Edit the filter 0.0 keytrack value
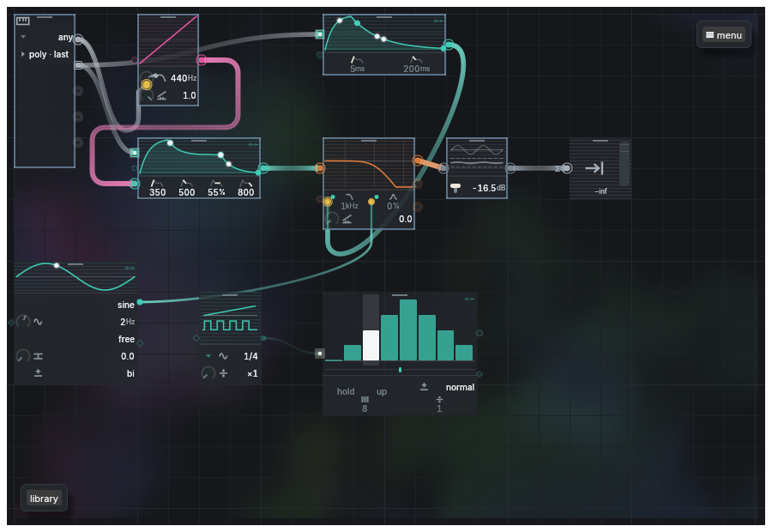The width and height of the screenshot is (772, 532). (x=405, y=219)
